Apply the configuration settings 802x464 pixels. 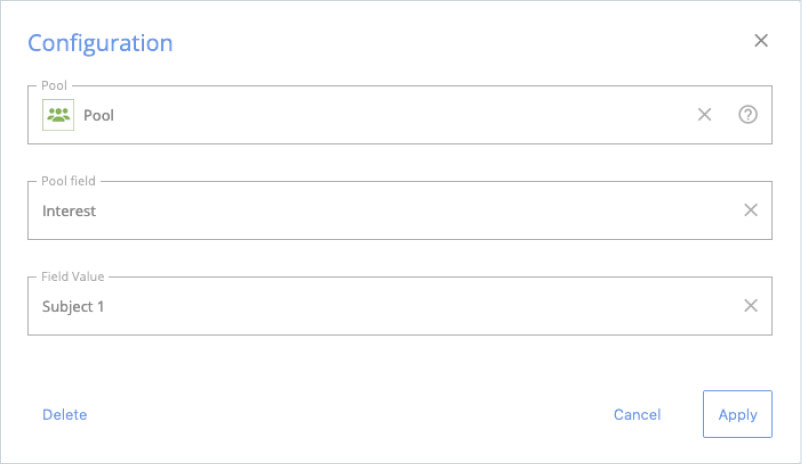click(x=737, y=414)
